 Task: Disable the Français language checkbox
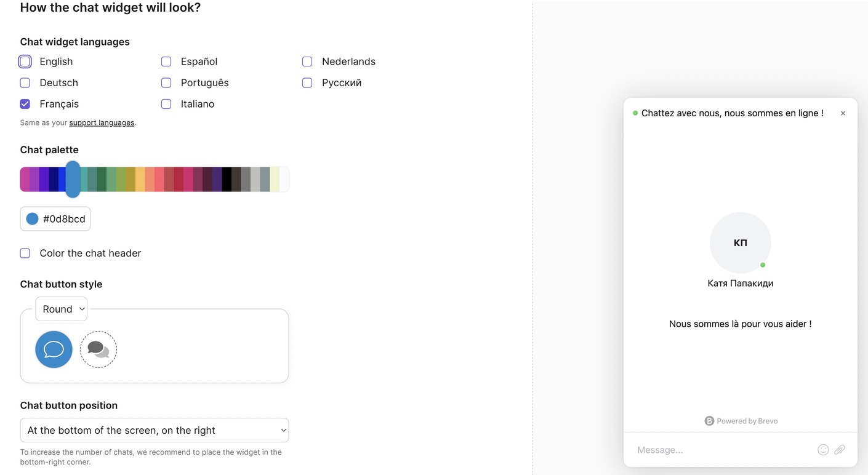tap(25, 103)
